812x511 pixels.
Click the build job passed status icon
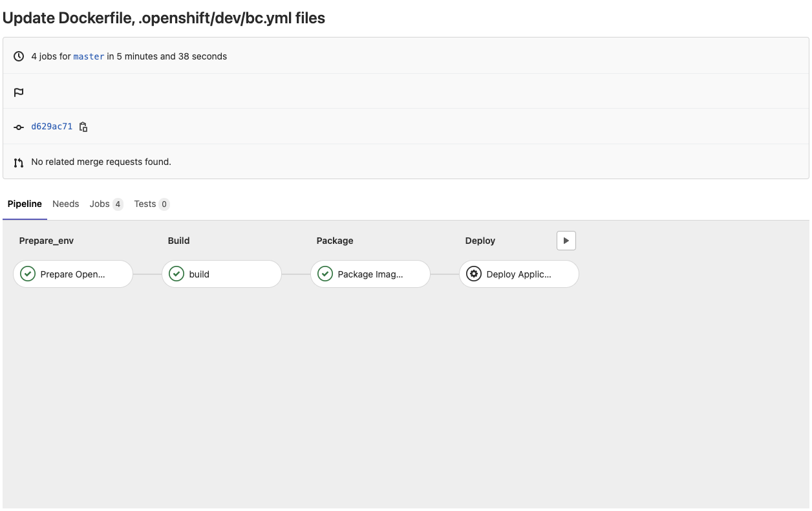point(176,274)
